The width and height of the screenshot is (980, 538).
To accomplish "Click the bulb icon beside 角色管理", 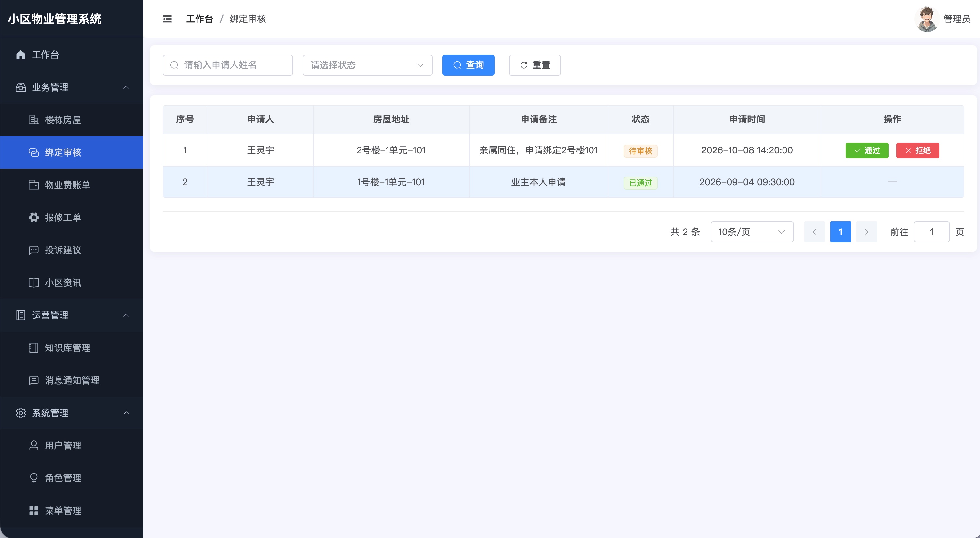I will [34, 478].
